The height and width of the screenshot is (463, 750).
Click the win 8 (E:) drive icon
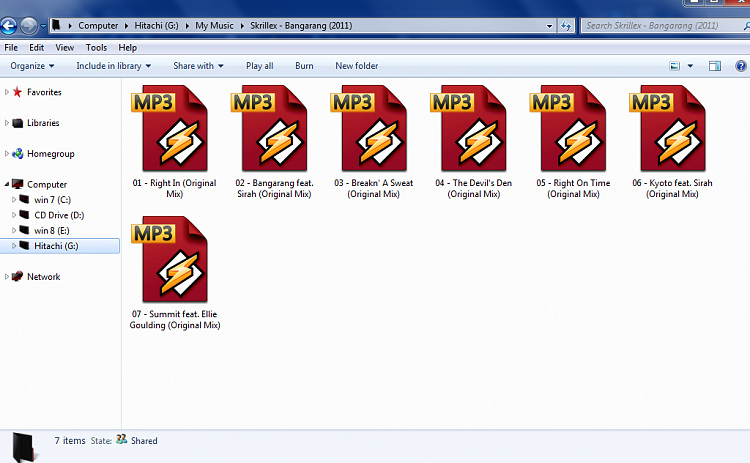coord(24,230)
